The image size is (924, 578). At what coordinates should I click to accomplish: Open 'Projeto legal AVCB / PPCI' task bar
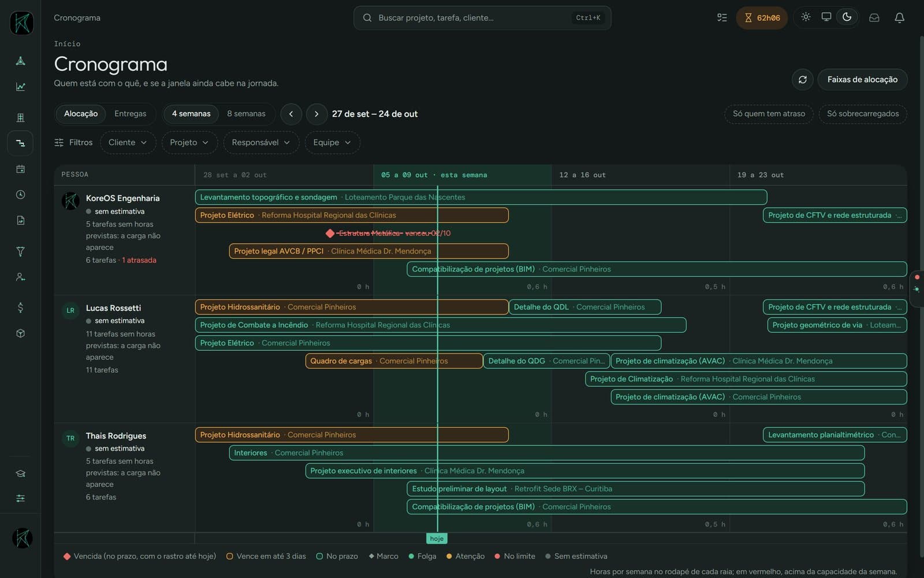click(x=369, y=251)
